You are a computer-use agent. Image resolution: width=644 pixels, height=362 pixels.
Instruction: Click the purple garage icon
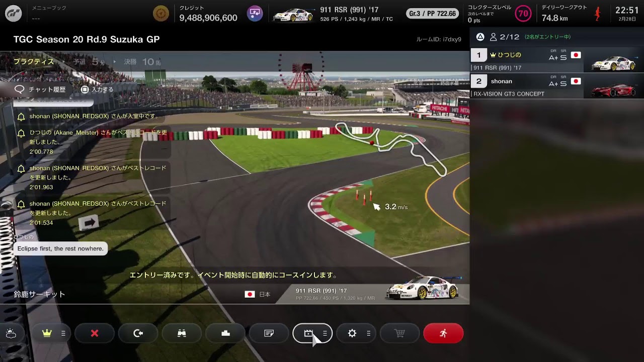tap(255, 14)
